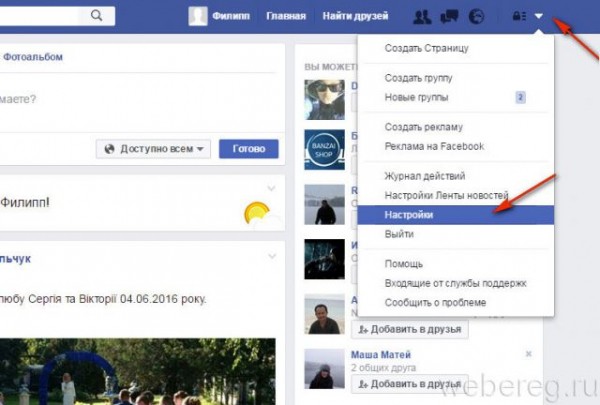Select Создать Страницу menu item
600x405 pixels.
click(456, 48)
